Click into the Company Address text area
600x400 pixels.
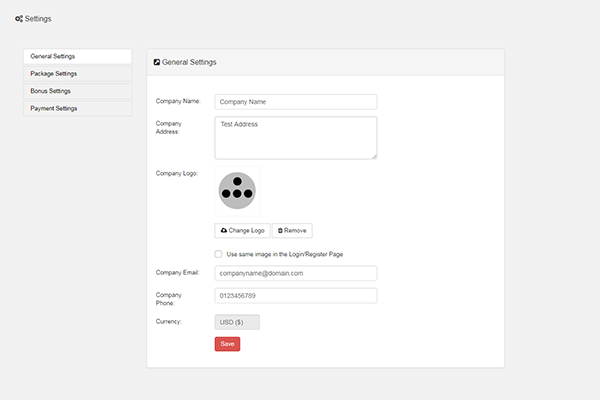pyautogui.click(x=295, y=137)
